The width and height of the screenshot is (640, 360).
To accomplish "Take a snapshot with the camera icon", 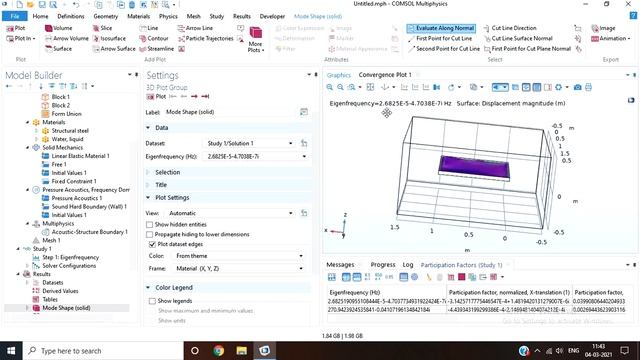I will point(578,87).
